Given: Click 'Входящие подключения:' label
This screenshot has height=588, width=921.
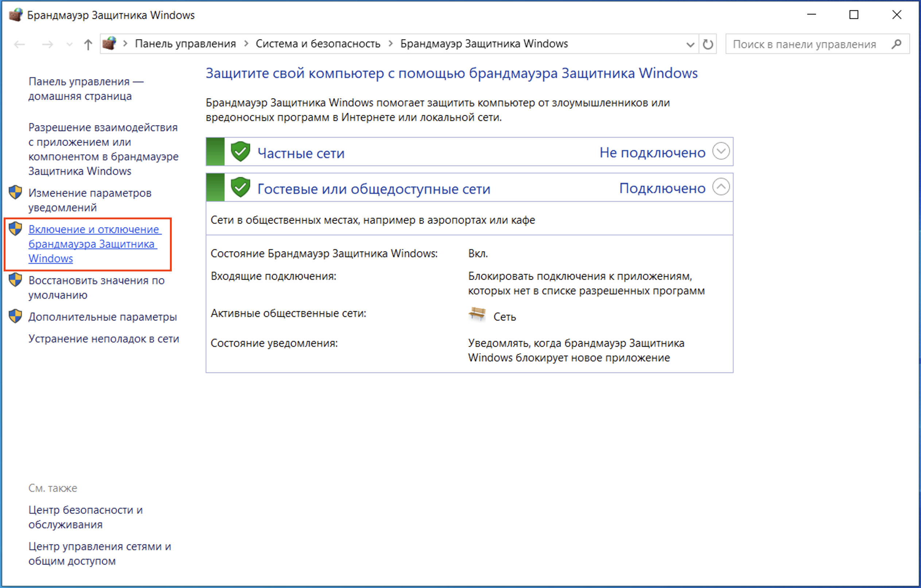Looking at the screenshot, I should click(273, 276).
